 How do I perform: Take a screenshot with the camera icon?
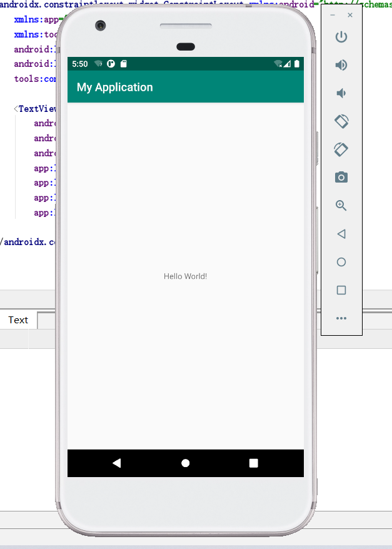[x=341, y=178]
